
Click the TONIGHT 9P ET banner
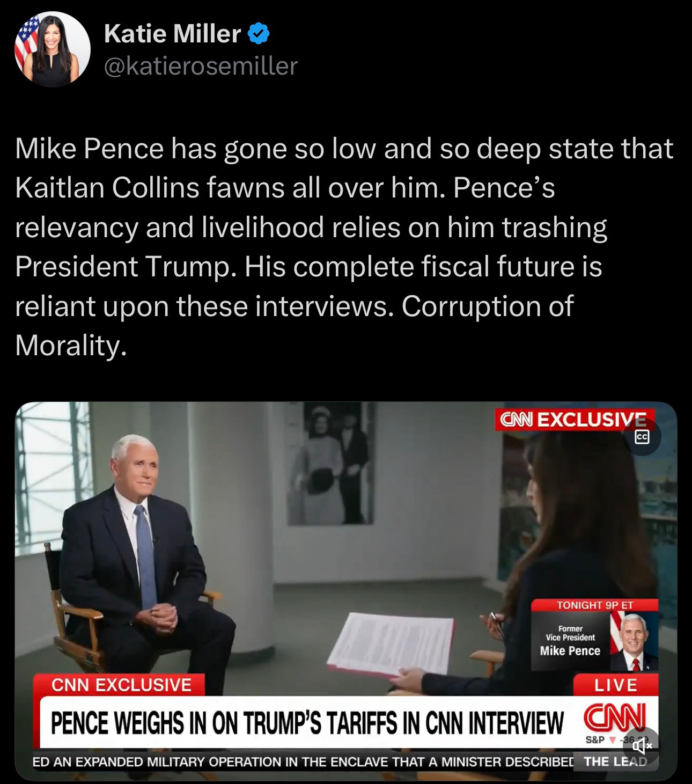[x=595, y=605]
